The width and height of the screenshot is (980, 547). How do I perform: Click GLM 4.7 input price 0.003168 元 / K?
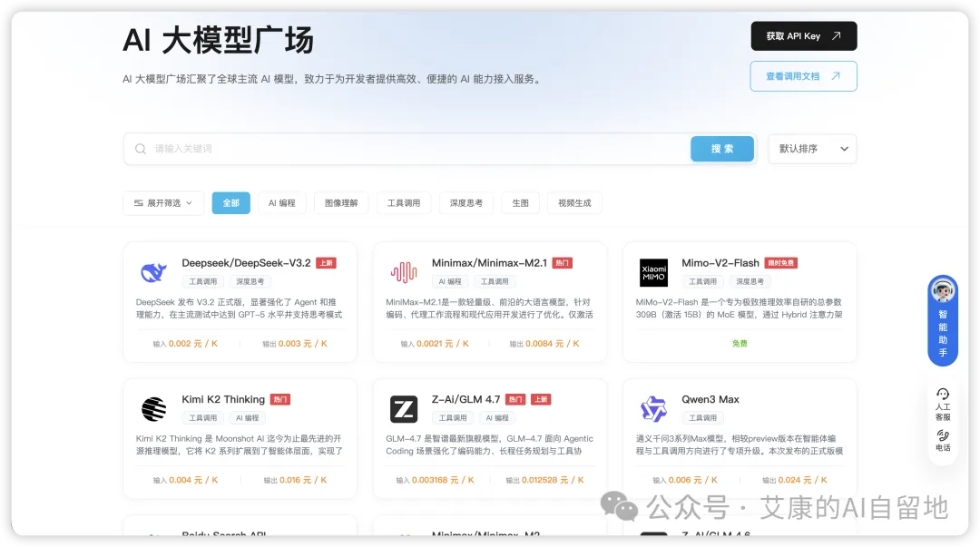point(443,480)
